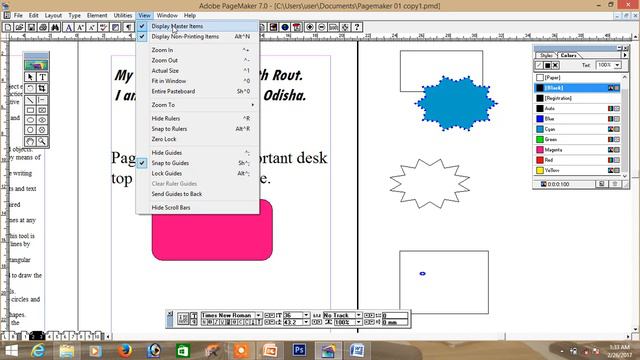The height and width of the screenshot is (360, 640).
Task: Click the Stroke button in Colors palette
Action: click(540, 65)
